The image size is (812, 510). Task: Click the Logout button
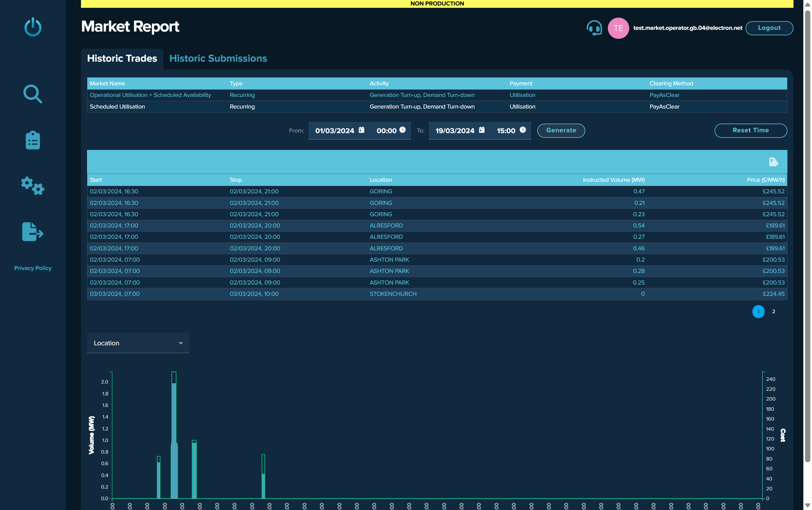point(769,28)
